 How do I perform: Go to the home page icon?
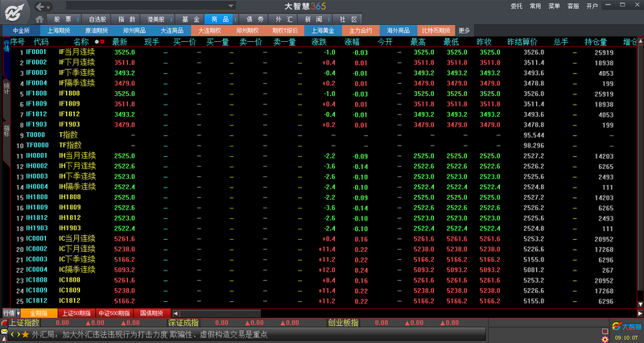[39, 19]
